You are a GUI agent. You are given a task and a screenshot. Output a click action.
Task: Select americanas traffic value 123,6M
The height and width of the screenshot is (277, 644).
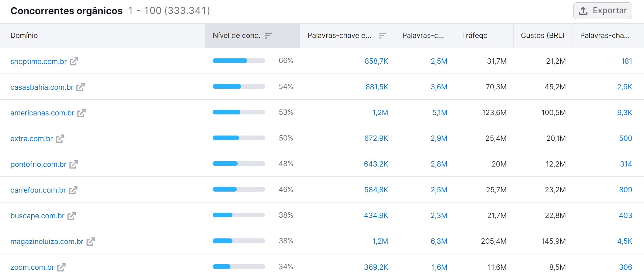pos(494,112)
